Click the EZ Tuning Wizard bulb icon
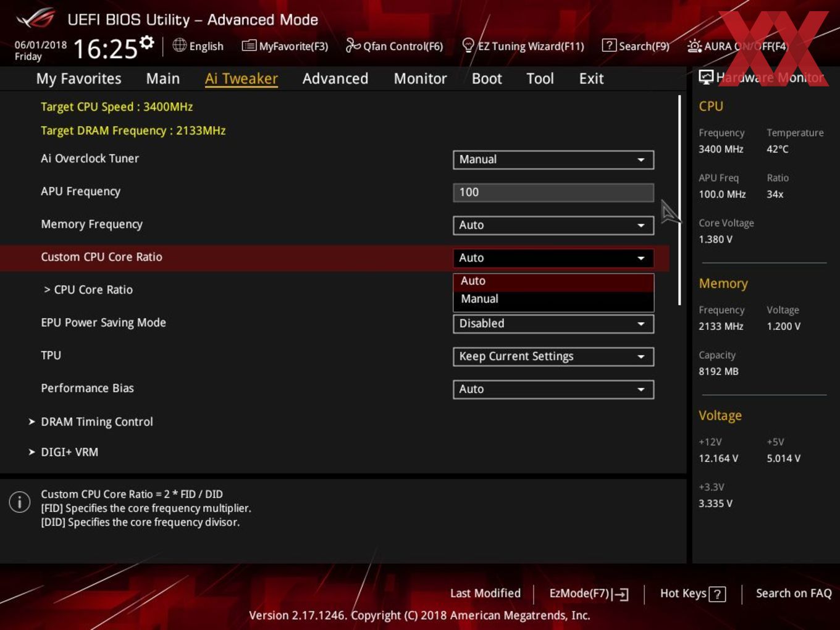This screenshot has height=630, width=840. click(x=468, y=46)
